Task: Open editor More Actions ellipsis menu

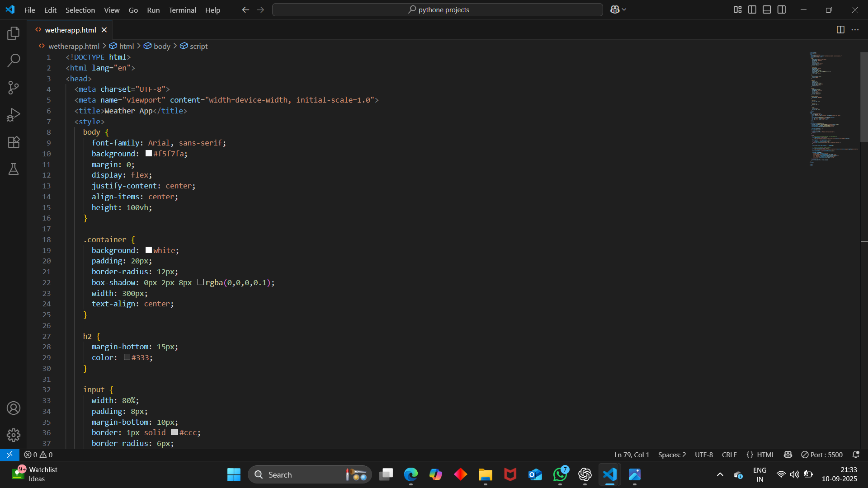Action: click(855, 30)
